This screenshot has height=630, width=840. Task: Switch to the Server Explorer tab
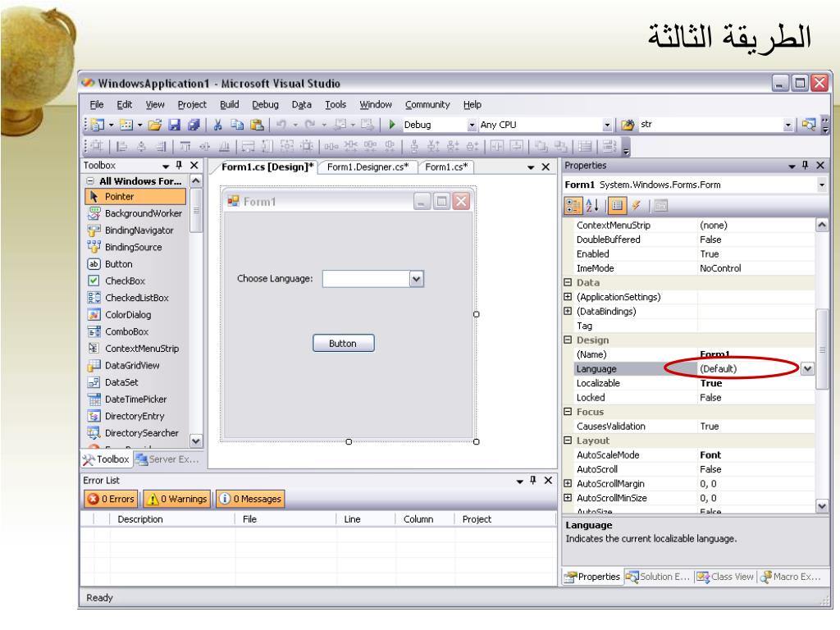[167, 459]
